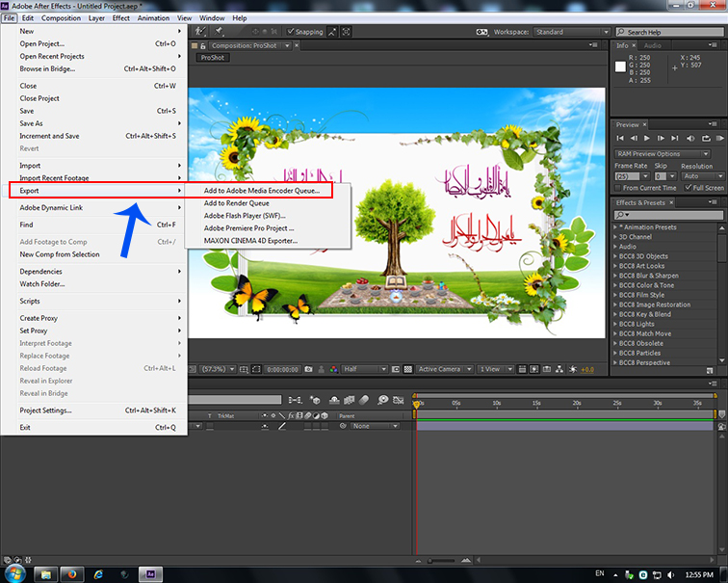Viewport: 728px width, 583px height.
Task: Open RAM Preview Options dropdown
Action: [663, 154]
